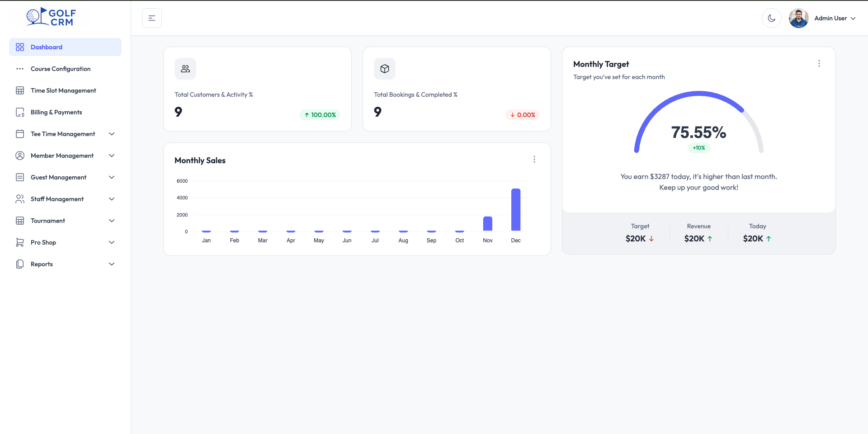Select Dashboard in the sidebar
This screenshot has height=434, width=868.
click(65, 47)
